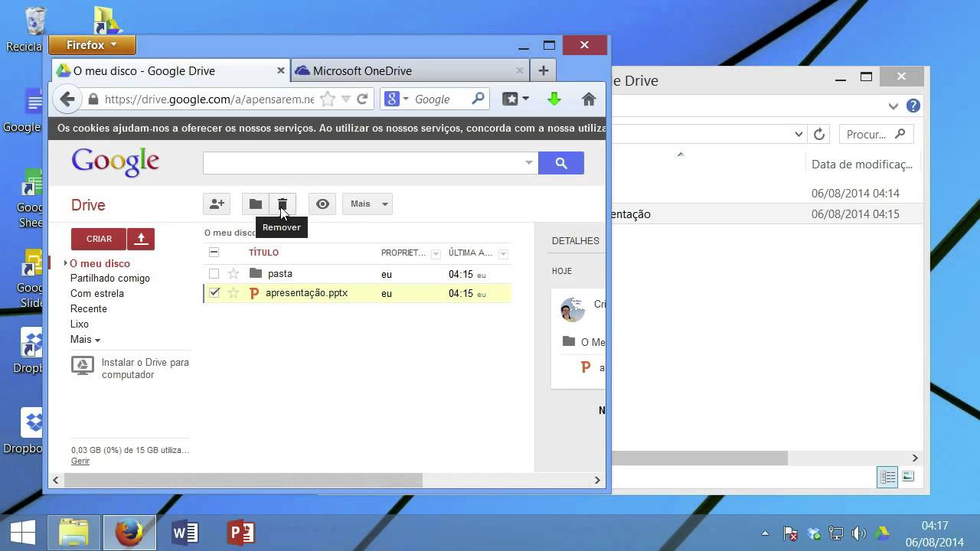
Task: Click the Remover trash icon in Drive toolbar
Action: (283, 204)
